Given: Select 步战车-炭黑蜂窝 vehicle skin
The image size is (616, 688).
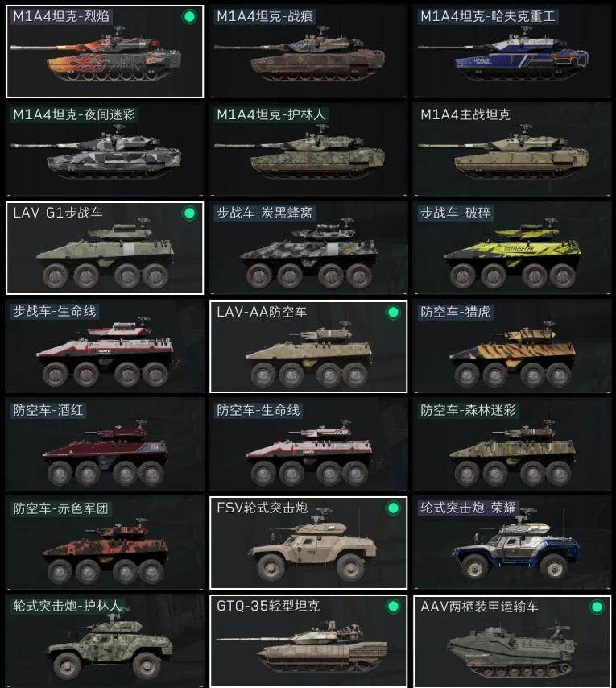Looking at the screenshot, I should point(308,248).
